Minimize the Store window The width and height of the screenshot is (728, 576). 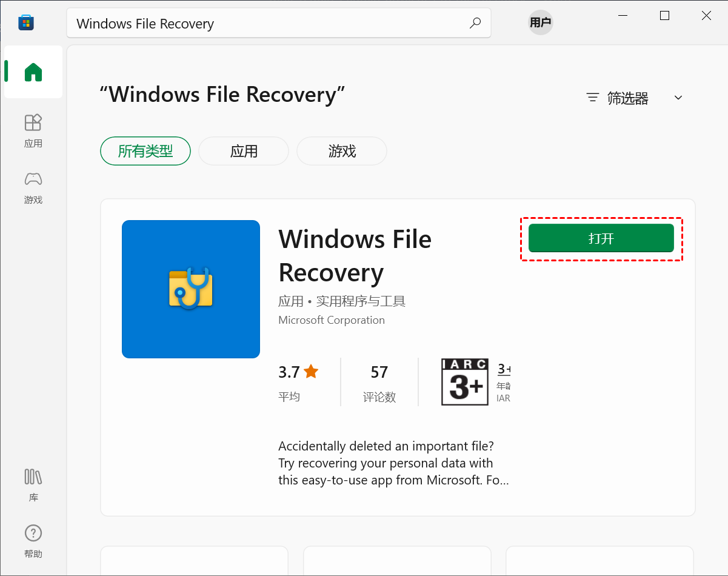[623, 16]
